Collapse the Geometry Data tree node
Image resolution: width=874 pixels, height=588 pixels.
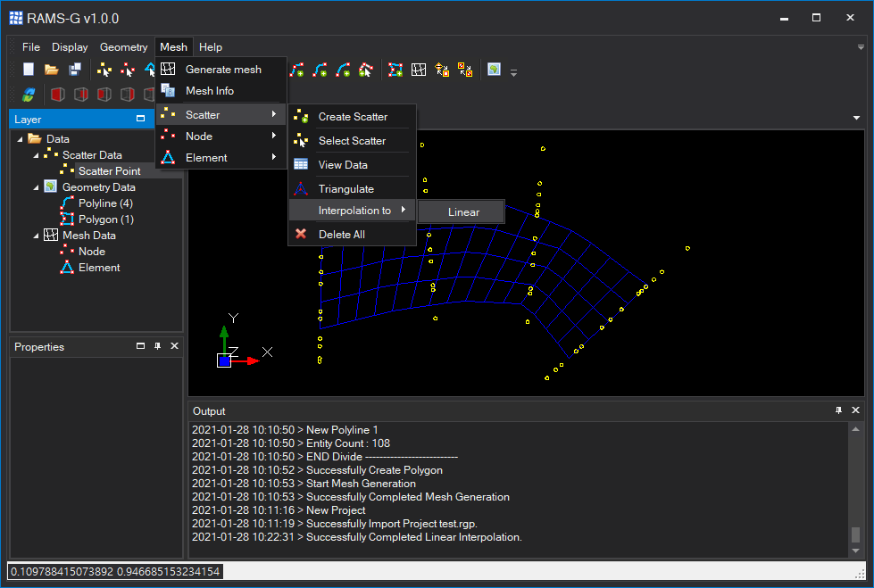[x=37, y=187]
